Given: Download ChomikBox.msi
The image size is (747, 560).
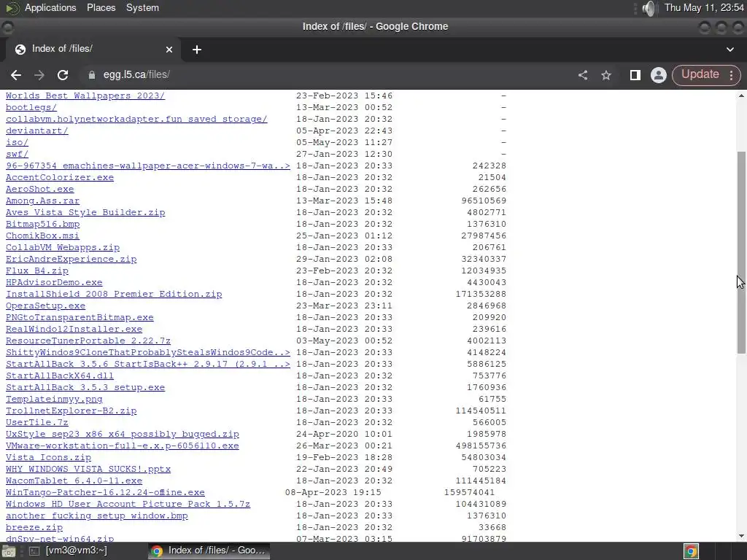Looking at the screenshot, I should [x=42, y=236].
